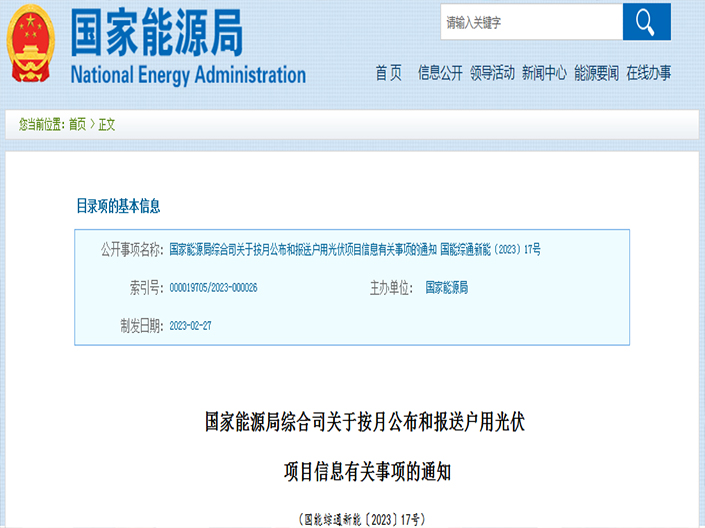
Task: Click the document number below the headline
Action: [x=362, y=519]
